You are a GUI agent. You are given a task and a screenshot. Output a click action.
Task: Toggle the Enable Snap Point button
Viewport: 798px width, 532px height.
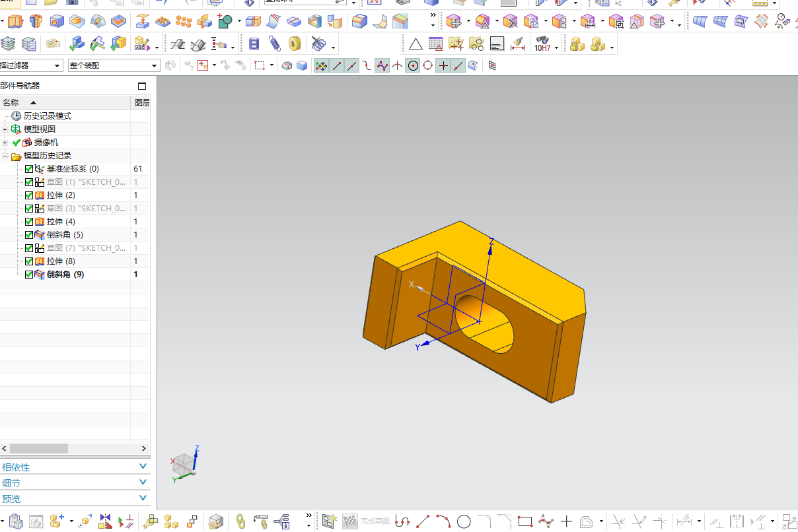pos(321,65)
